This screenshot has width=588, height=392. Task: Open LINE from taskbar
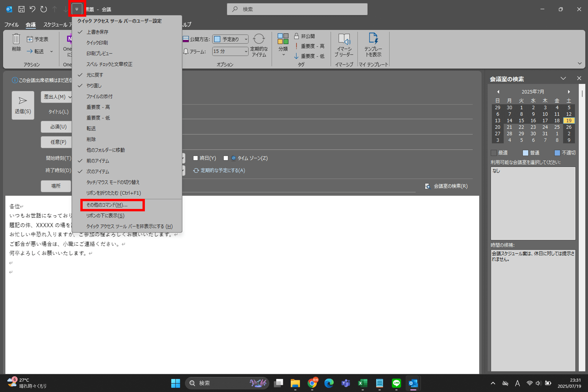396,383
